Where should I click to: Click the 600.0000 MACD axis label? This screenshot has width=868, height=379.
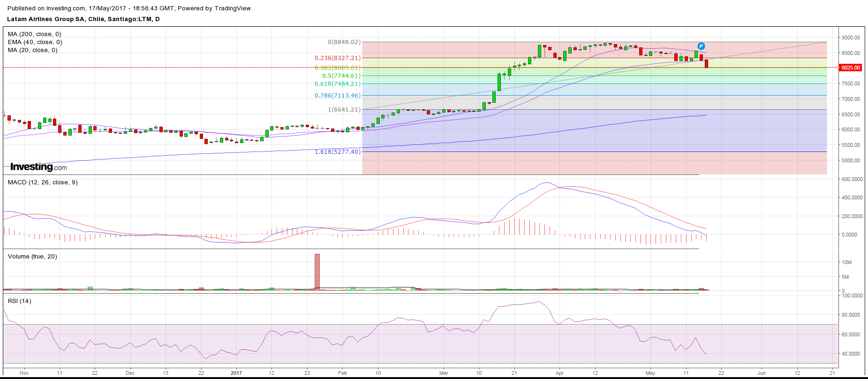pos(852,179)
